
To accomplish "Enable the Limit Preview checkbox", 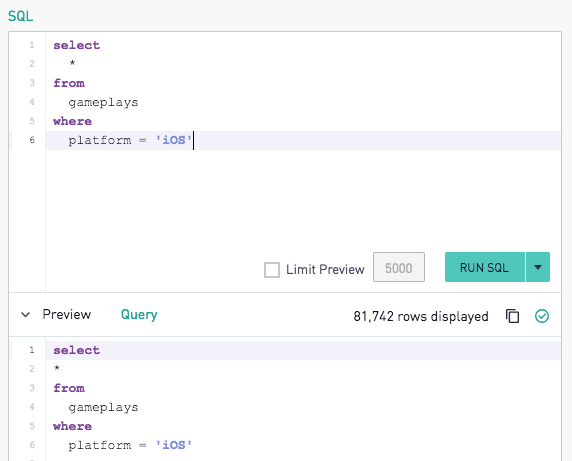I will click(x=272, y=270).
